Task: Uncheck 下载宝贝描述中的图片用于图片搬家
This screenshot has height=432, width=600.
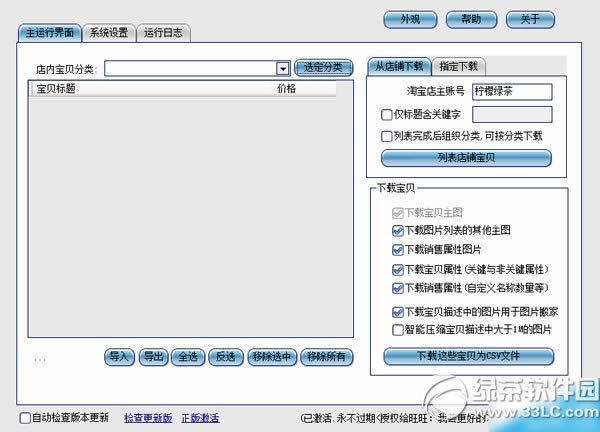Action: (x=398, y=312)
